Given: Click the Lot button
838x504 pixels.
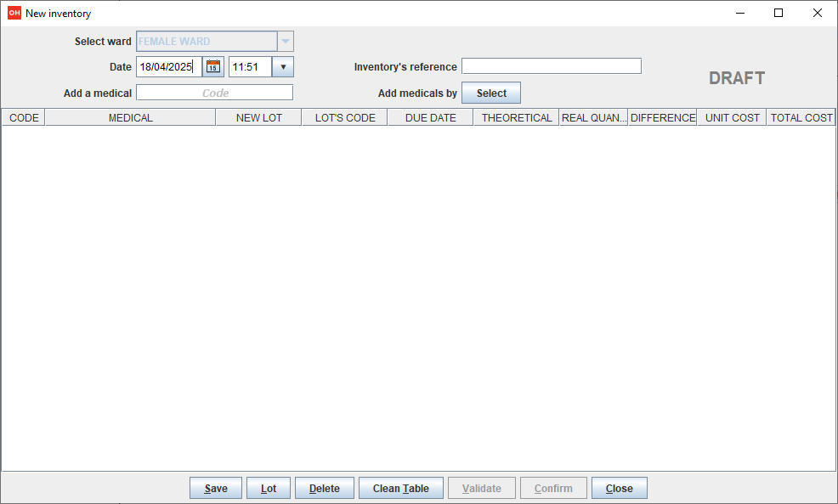Looking at the screenshot, I should tap(269, 488).
